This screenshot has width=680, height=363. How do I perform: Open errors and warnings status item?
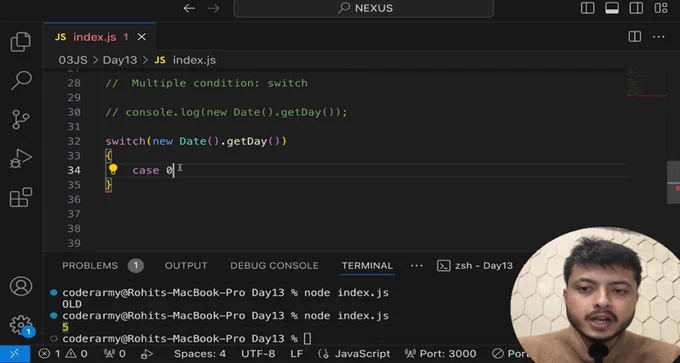[63, 354]
